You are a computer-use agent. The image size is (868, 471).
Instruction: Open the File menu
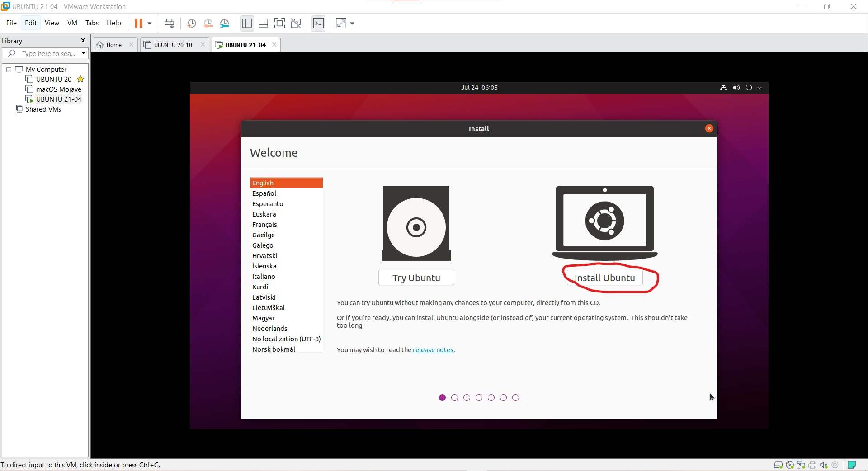(11, 23)
